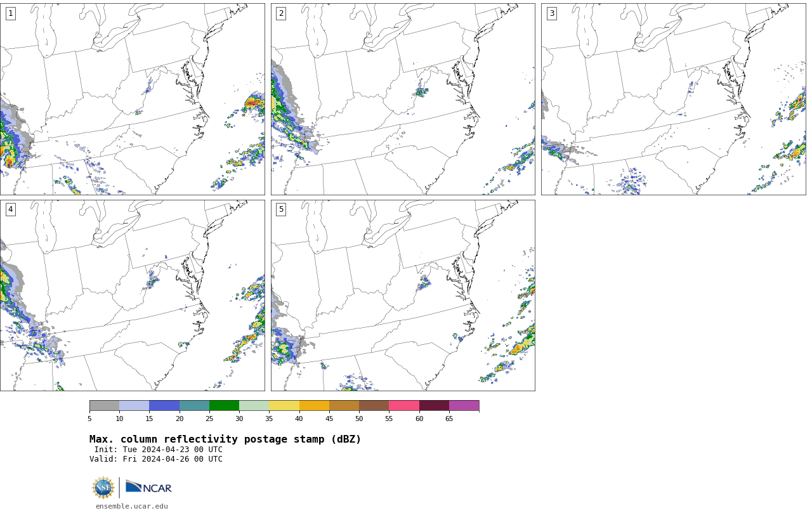Click the colorbar tick label 65
This screenshot has height=513, width=812.
click(449, 419)
